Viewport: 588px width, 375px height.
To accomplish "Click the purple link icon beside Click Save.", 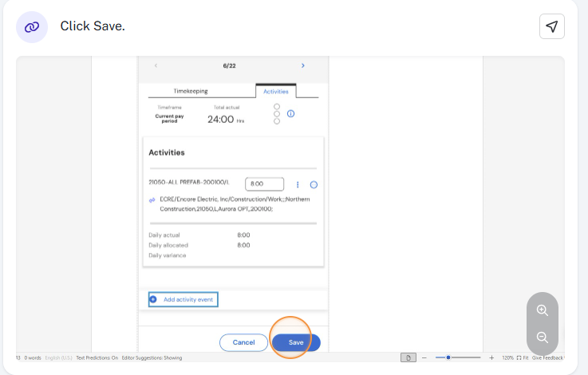I will point(32,27).
